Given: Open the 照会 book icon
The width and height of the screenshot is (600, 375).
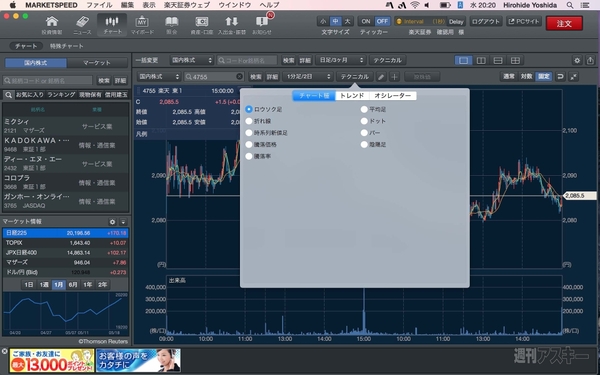Looking at the screenshot, I should tap(172, 25).
